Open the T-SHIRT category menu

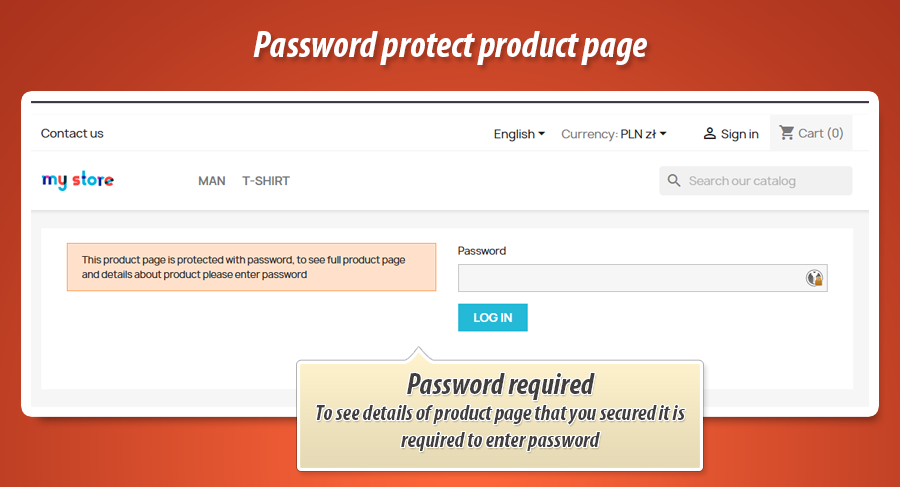[x=266, y=181]
